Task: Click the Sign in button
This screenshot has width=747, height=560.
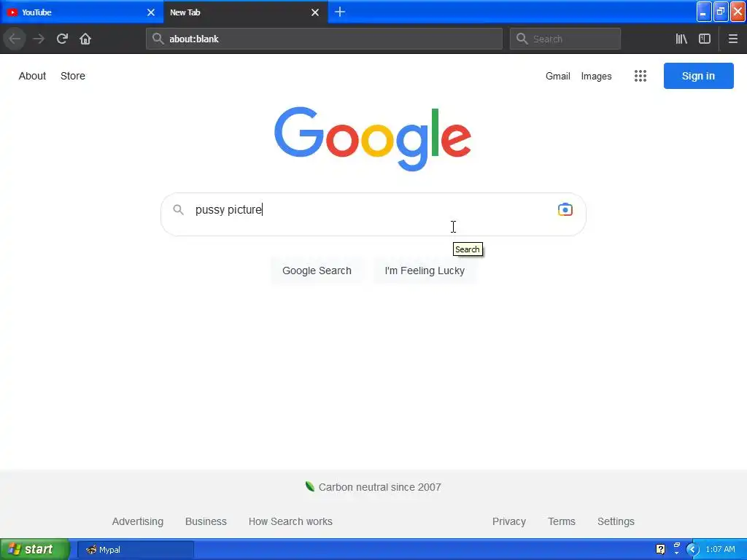Action: click(x=698, y=76)
